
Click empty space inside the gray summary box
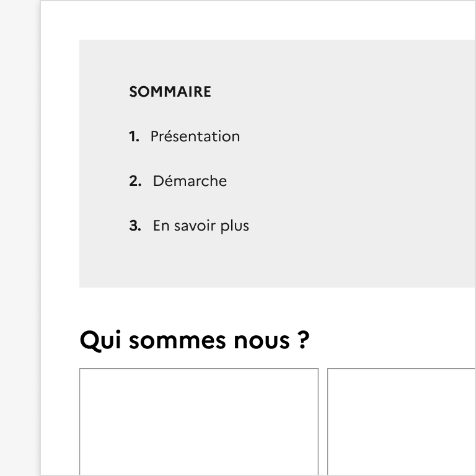pos(359,186)
